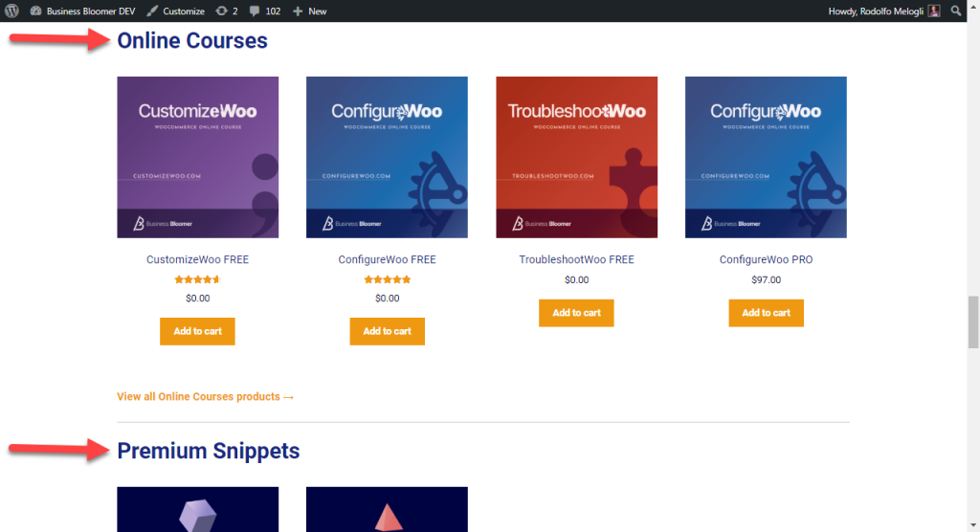Open the TroubleshootWoo red course image

(576, 157)
